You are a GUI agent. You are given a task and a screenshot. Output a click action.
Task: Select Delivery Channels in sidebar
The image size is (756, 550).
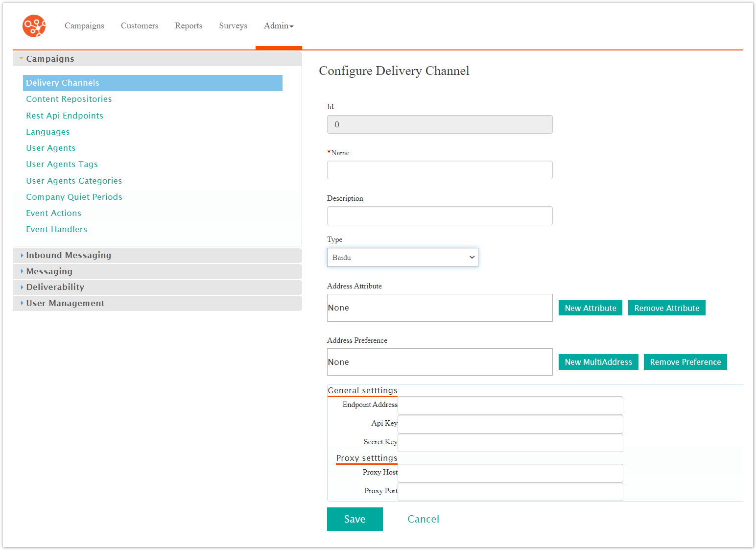[x=153, y=83]
